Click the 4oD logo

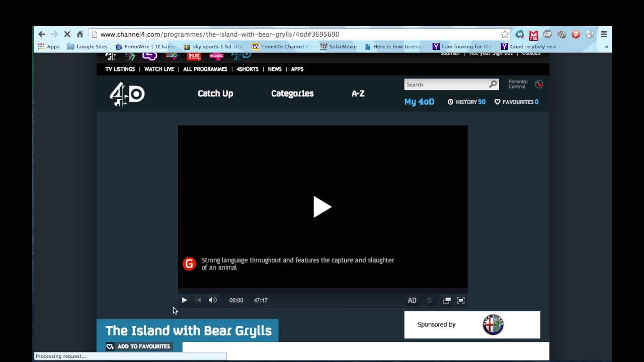coord(127,94)
